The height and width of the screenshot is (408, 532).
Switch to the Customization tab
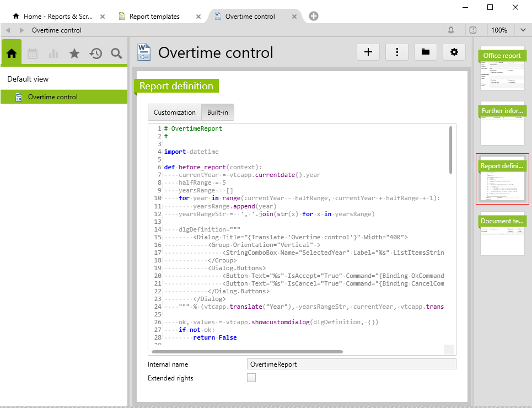(x=174, y=112)
